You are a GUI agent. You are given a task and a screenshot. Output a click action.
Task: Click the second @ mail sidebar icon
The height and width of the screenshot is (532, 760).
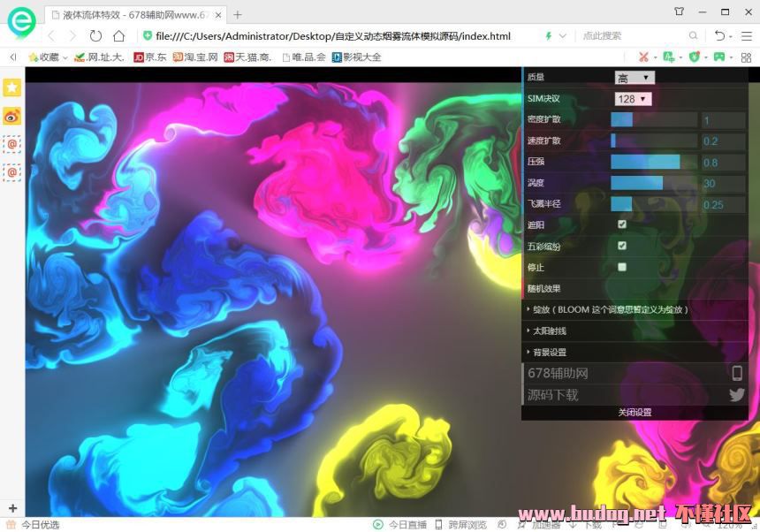12,172
